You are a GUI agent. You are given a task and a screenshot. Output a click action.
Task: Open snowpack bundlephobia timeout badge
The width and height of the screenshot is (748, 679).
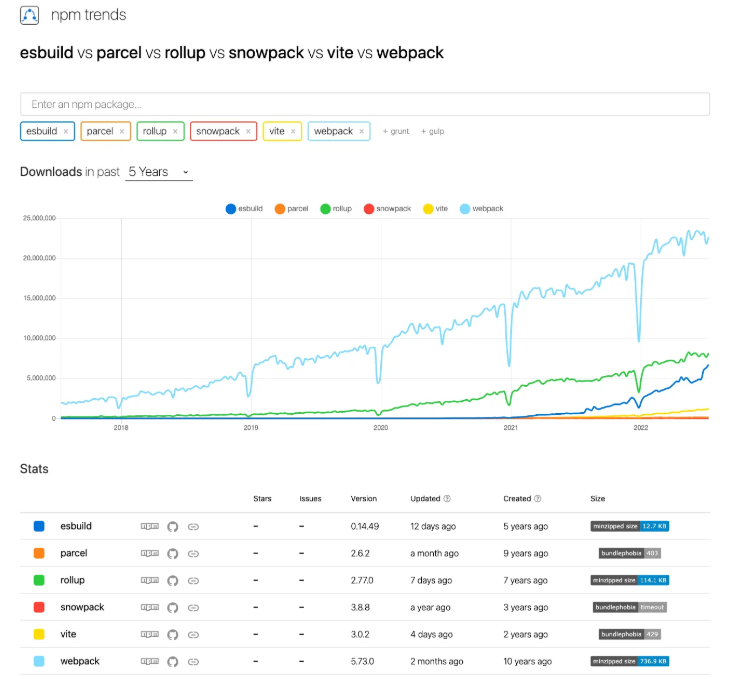click(x=630, y=607)
